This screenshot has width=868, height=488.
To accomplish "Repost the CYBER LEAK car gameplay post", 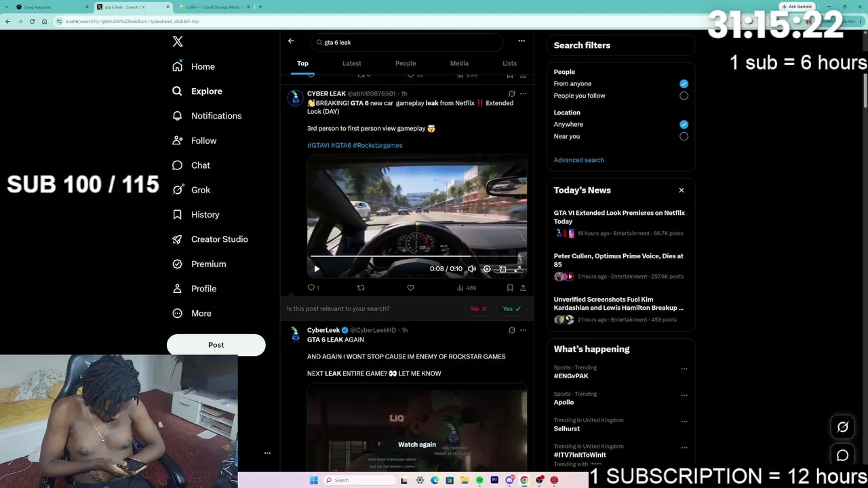I will click(361, 288).
